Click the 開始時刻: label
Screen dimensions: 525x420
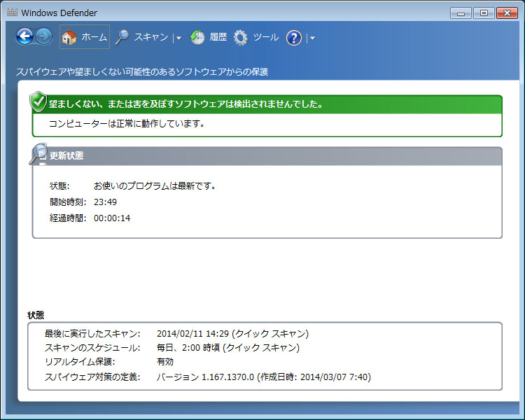pos(68,202)
